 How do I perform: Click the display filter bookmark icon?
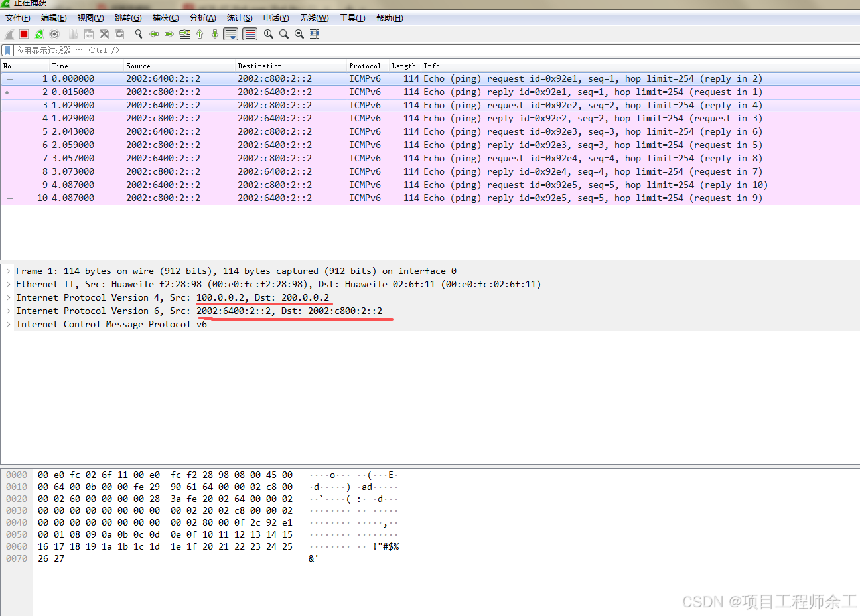click(7, 50)
